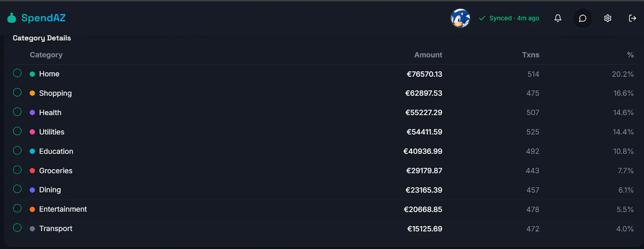Sort by the Category column header

click(x=46, y=55)
